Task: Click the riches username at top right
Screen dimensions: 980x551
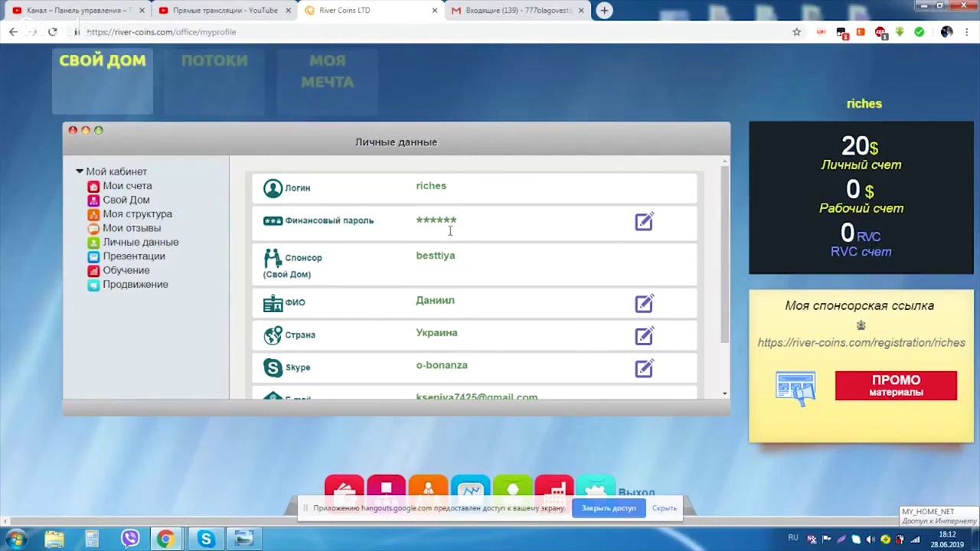Action: click(864, 104)
